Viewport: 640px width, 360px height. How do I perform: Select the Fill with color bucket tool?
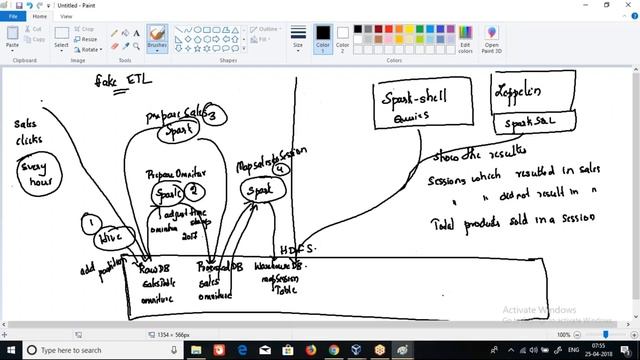pyautogui.click(x=125, y=33)
